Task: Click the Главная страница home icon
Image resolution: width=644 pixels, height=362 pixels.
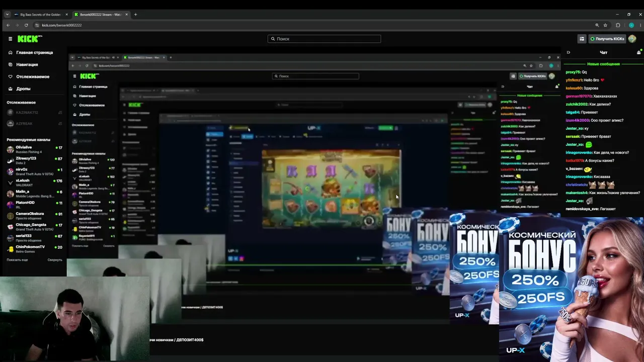Action: point(10,52)
